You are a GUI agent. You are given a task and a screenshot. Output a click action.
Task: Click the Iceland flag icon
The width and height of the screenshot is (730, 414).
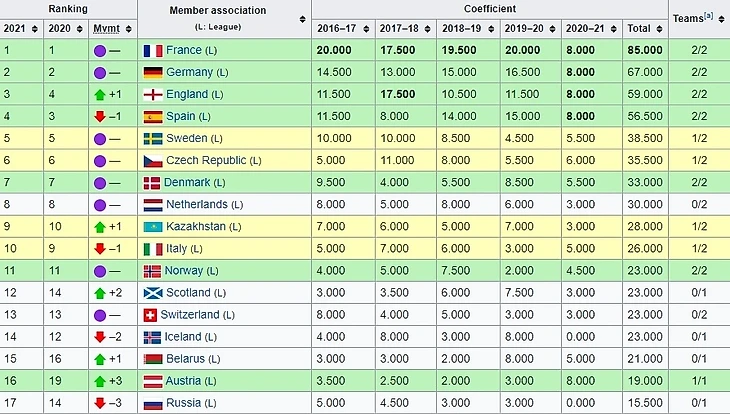(x=153, y=337)
